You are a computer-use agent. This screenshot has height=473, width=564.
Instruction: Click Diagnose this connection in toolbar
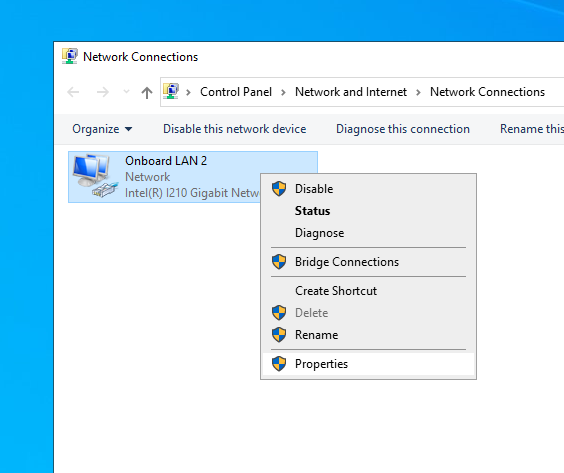(x=403, y=129)
